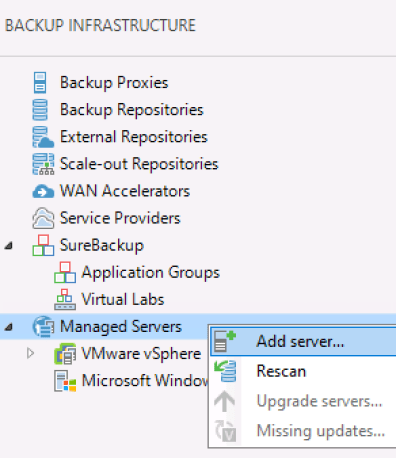The width and height of the screenshot is (396, 458).
Task: Select Scale-out Repositories tree item
Action: [139, 164]
